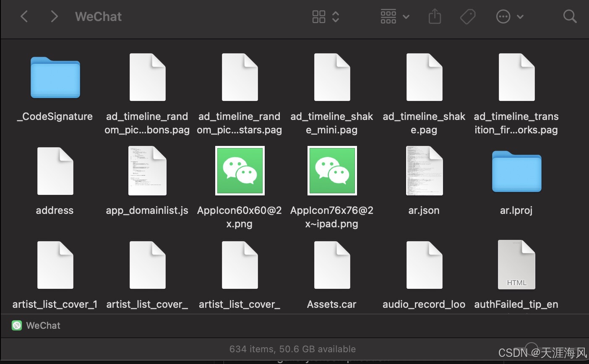Screen dimensions: 589x364
Task: Click the app_domainlist.js file name
Action: pos(147,211)
